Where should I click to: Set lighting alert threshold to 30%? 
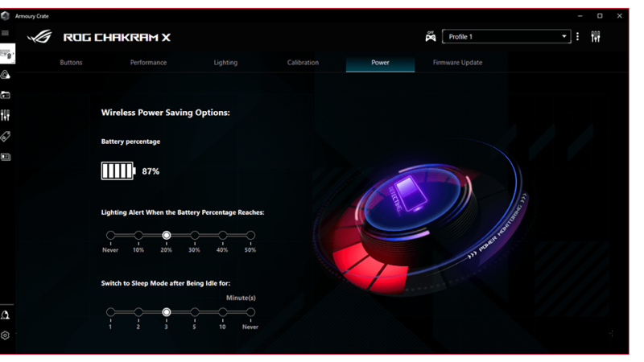(x=194, y=236)
